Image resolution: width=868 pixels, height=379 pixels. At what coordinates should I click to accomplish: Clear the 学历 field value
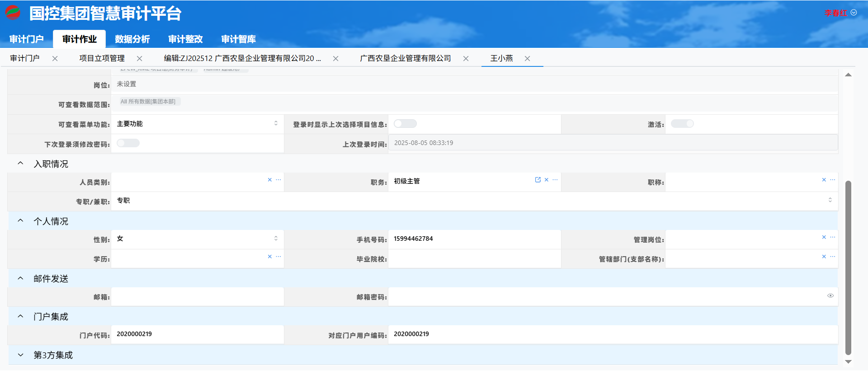click(270, 257)
